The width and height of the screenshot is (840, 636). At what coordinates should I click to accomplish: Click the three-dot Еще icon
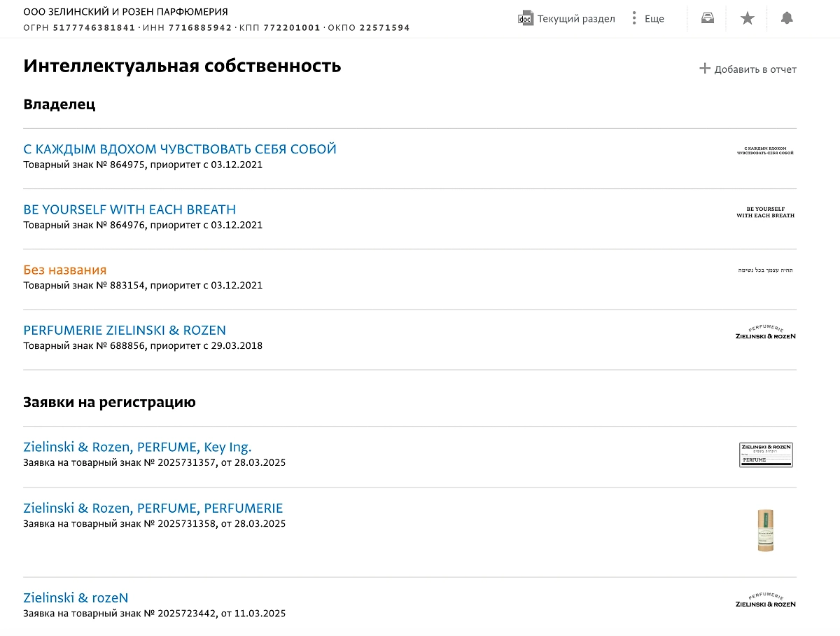point(635,18)
